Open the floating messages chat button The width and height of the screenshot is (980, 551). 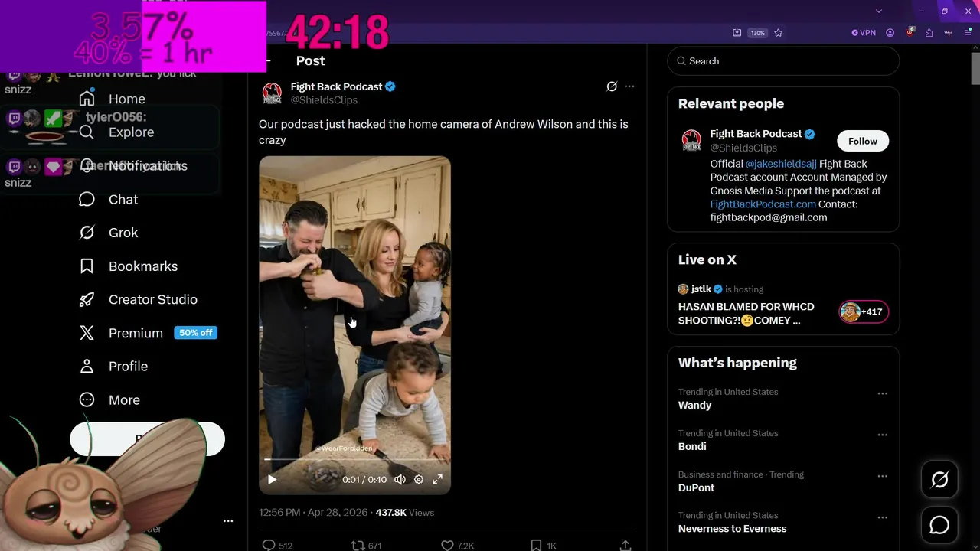(939, 525)
